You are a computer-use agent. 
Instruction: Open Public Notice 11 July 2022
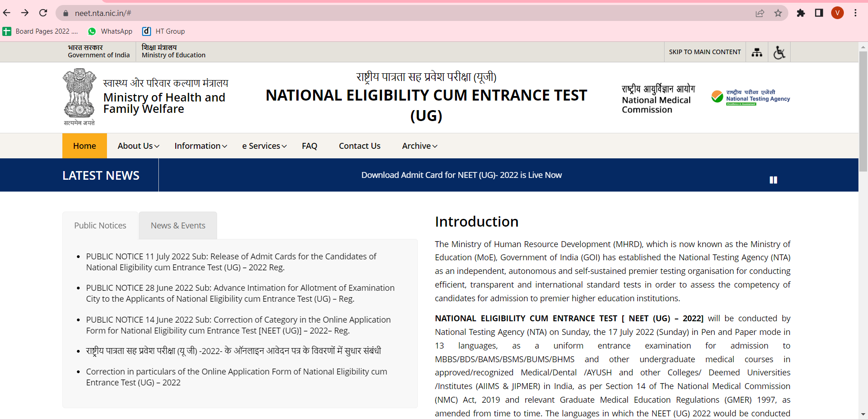pyautogui.click(x=231, y=262)
